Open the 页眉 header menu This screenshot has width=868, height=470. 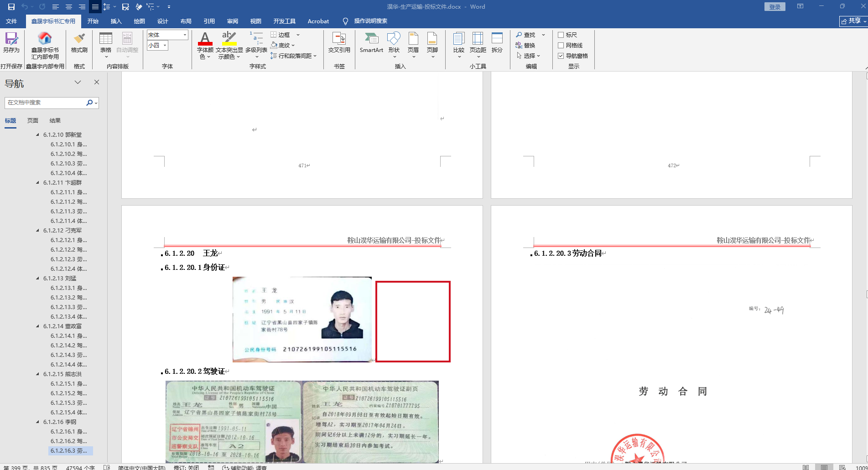413,45
